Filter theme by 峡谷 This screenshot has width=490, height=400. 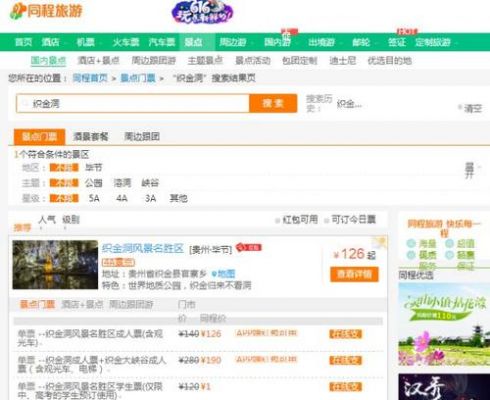click(x=150, y=183)
